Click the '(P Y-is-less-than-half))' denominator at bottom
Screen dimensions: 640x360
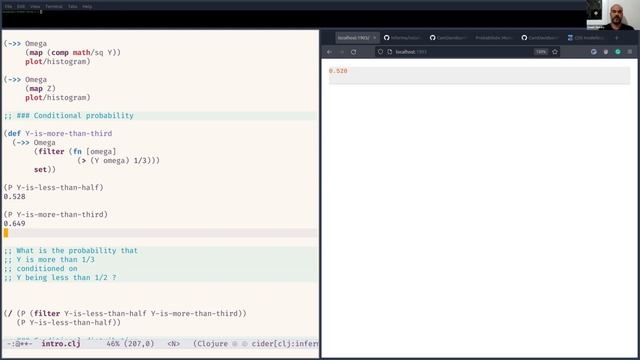[69, 322]
